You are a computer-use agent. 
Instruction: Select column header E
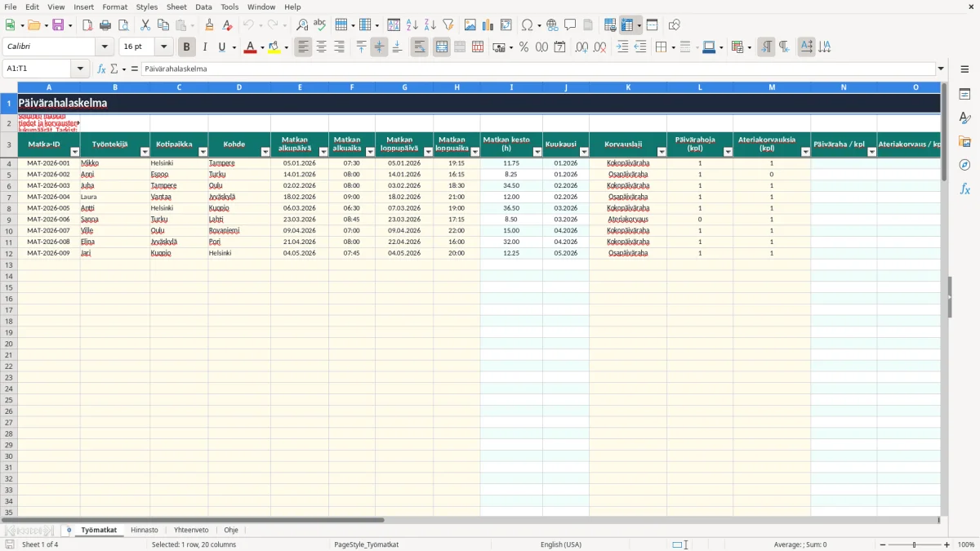click(x=300, y=87)
